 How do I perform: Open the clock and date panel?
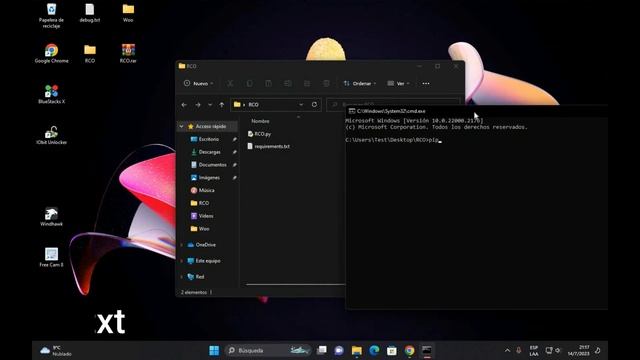[578, 351]
